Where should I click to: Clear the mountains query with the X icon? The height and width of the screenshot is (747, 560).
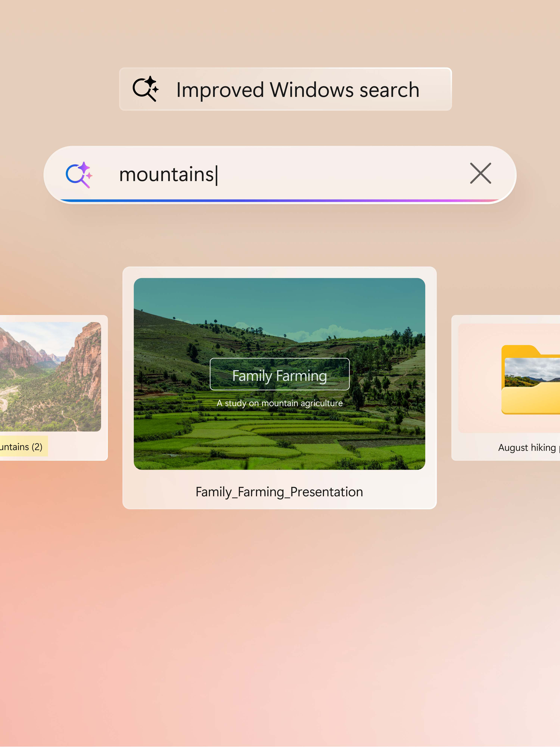click(x=481, y=173)
